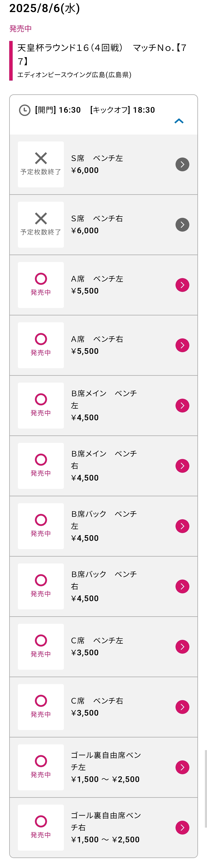
Task: Click the 予定枚数終了 box for S席 ベンチ左
Action: [41, 164]
